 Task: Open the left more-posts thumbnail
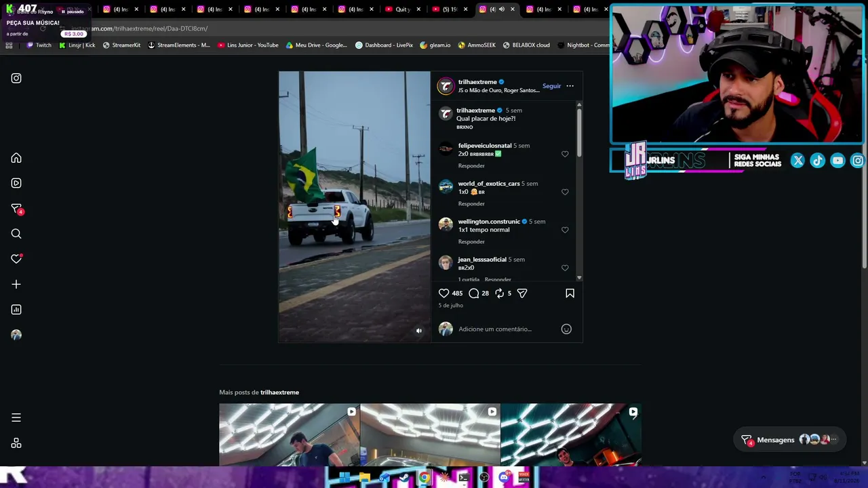[x=290, y=435]
